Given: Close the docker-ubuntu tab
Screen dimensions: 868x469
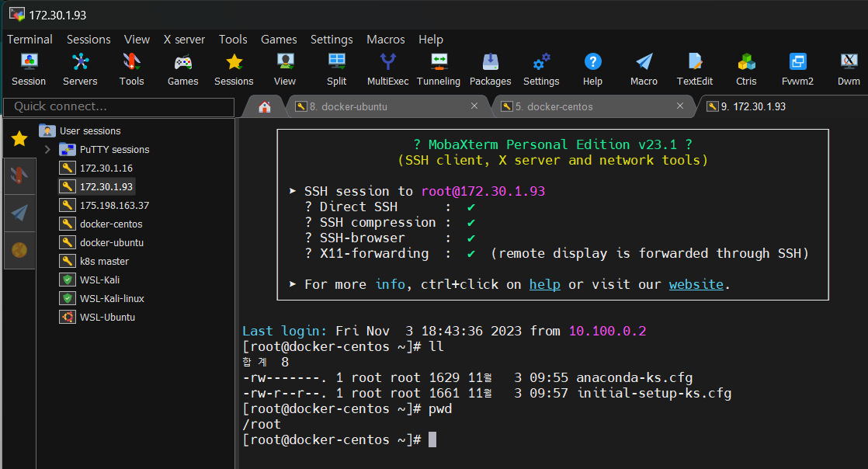Looking at the screenshot, I should [x=474, y=106].
